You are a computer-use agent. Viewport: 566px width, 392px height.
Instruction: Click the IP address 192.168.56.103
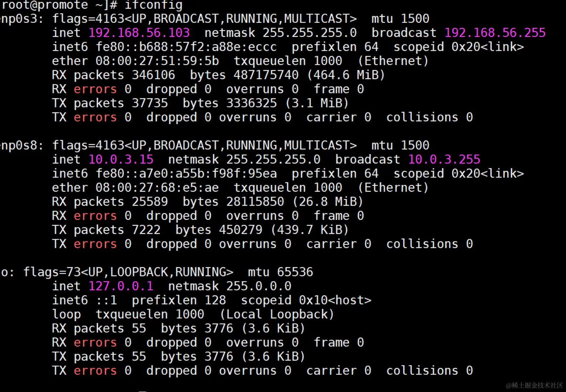[139, 33]
